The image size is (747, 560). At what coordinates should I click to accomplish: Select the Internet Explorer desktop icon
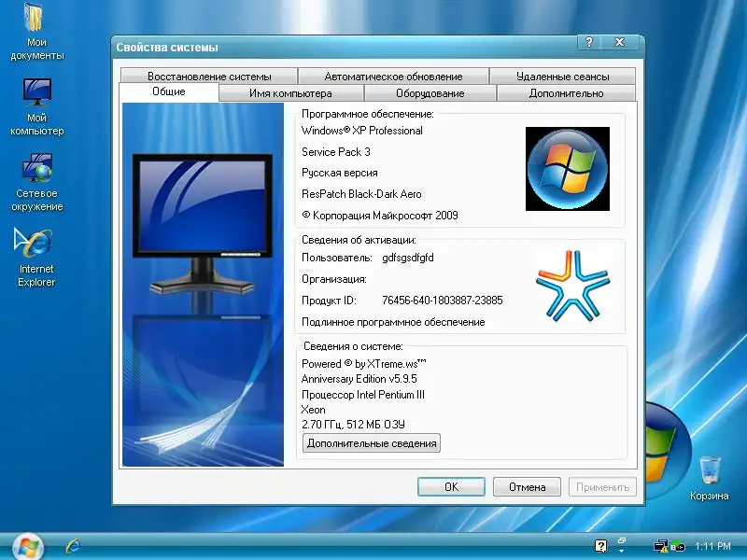point(36,259)
